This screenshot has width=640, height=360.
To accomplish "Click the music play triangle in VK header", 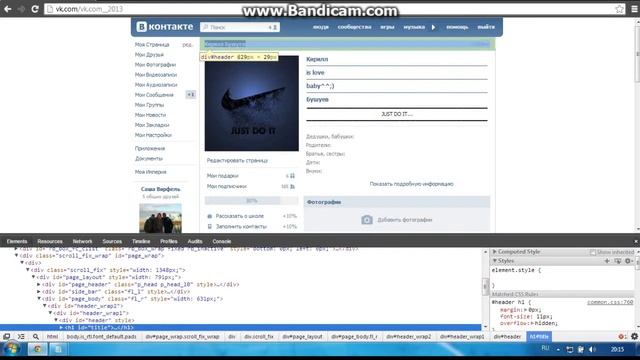I will point(433,27).
